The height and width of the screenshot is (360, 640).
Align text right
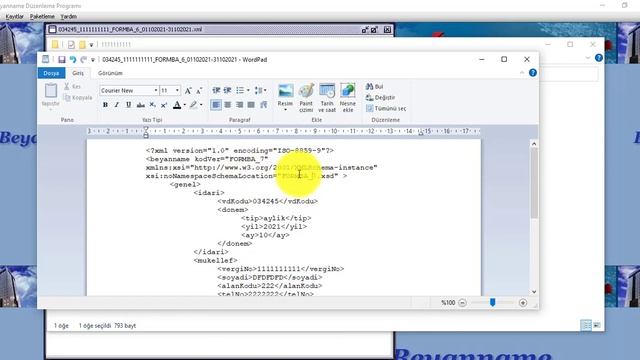coord(240,105)
